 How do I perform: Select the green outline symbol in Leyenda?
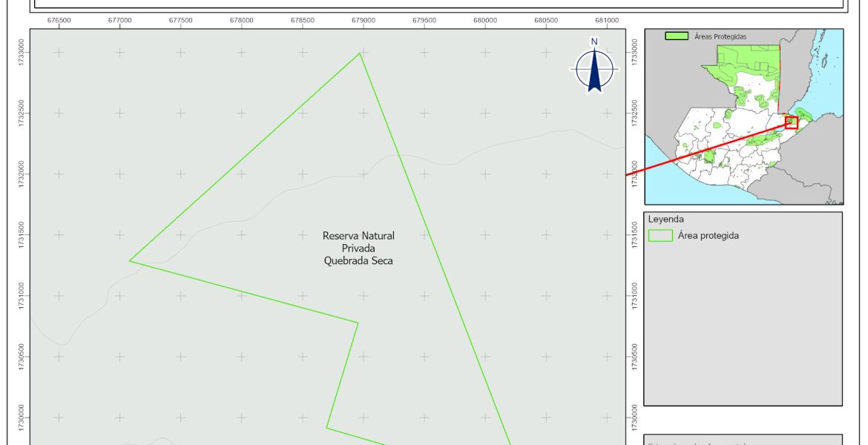click(659, 236)
